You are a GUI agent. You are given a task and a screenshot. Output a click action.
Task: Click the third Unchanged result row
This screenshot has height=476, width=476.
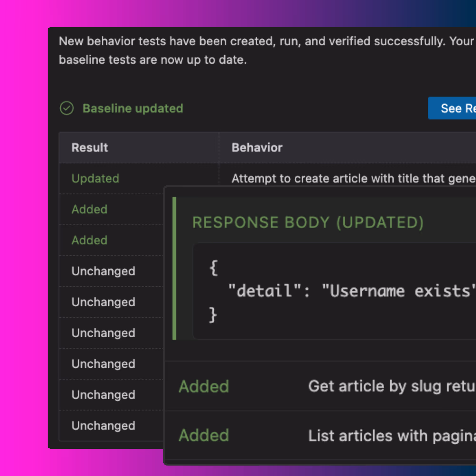tap(103, 333)
